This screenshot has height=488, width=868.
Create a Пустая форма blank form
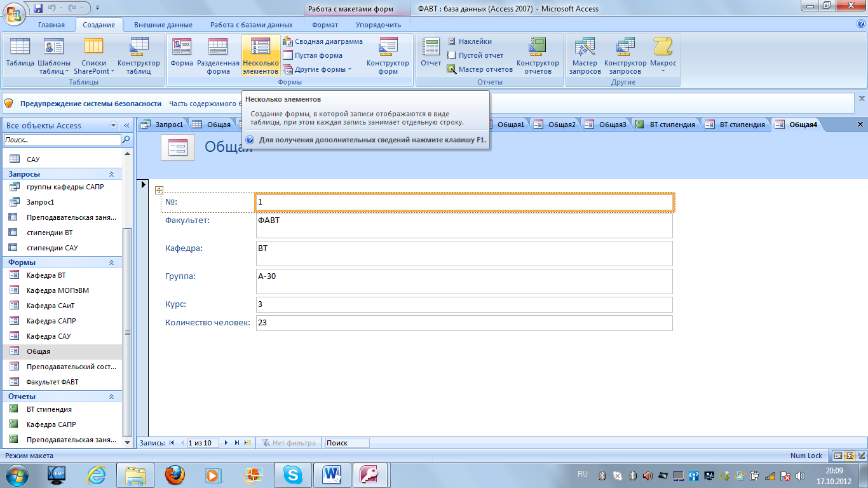[313, 55]
